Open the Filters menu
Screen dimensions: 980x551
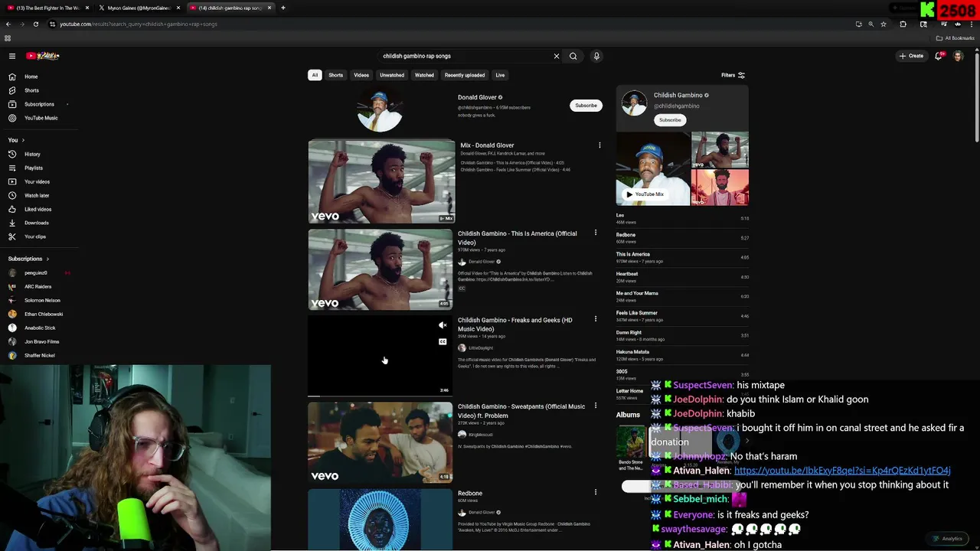733,75
